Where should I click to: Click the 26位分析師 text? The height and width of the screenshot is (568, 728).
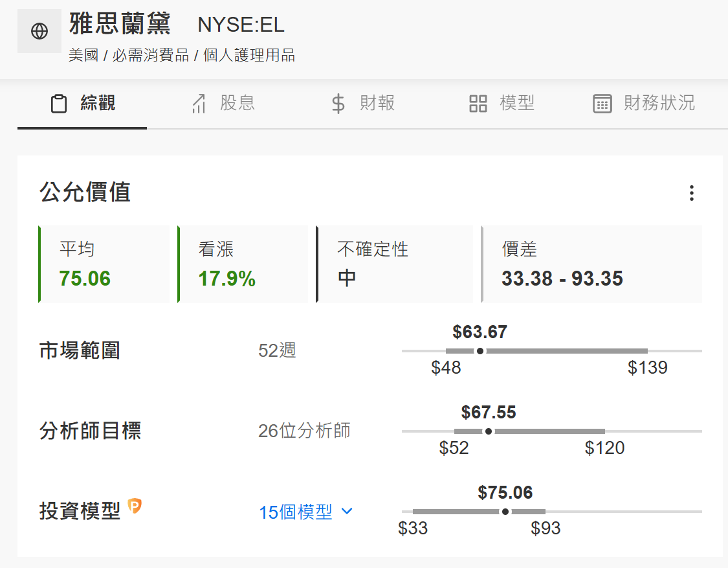click(x=304, y=431)
